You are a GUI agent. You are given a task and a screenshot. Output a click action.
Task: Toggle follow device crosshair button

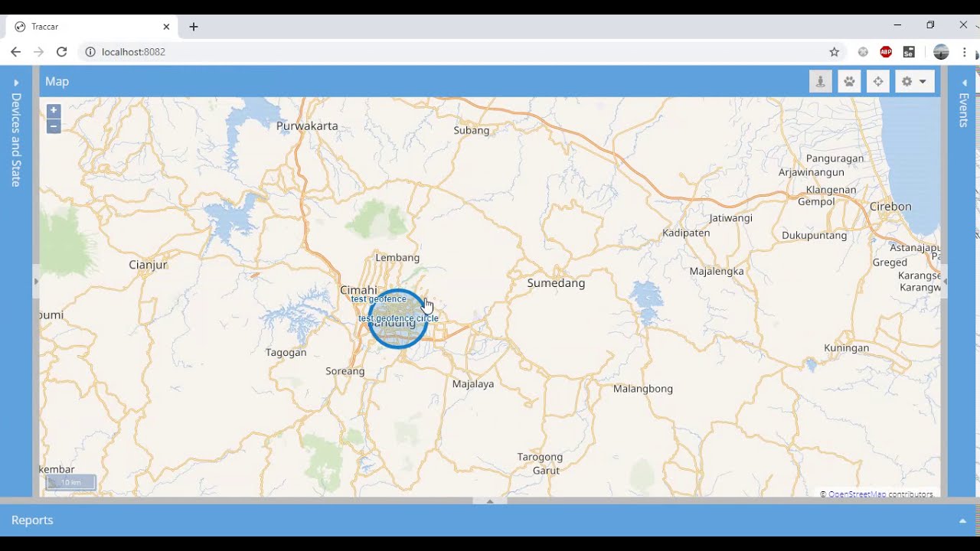[x=878, y=81]
